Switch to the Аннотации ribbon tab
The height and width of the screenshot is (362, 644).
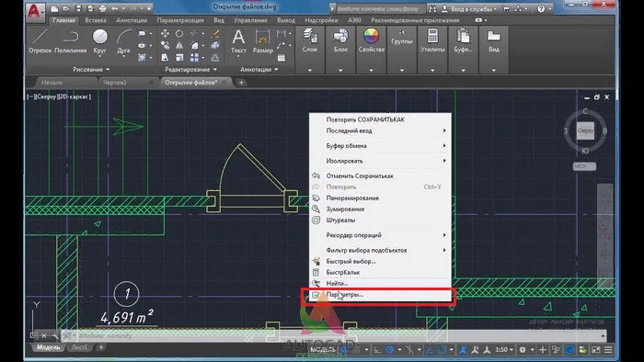pyautogui.click(x=132, y=20)
